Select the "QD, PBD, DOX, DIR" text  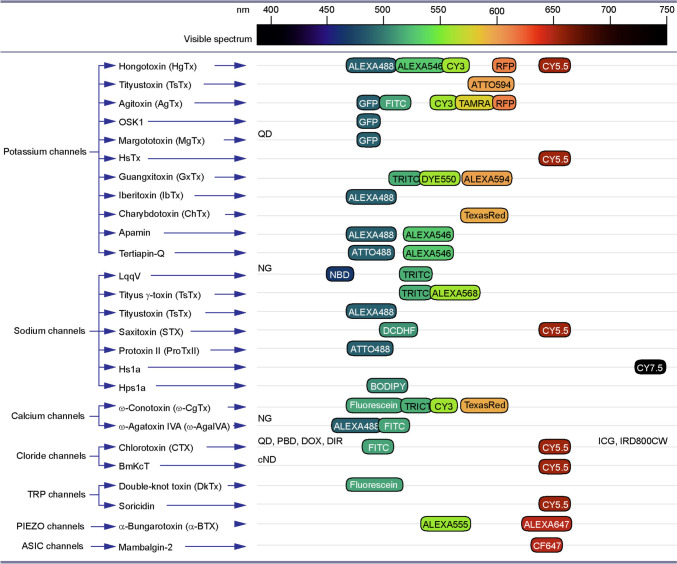pos(300,441)
